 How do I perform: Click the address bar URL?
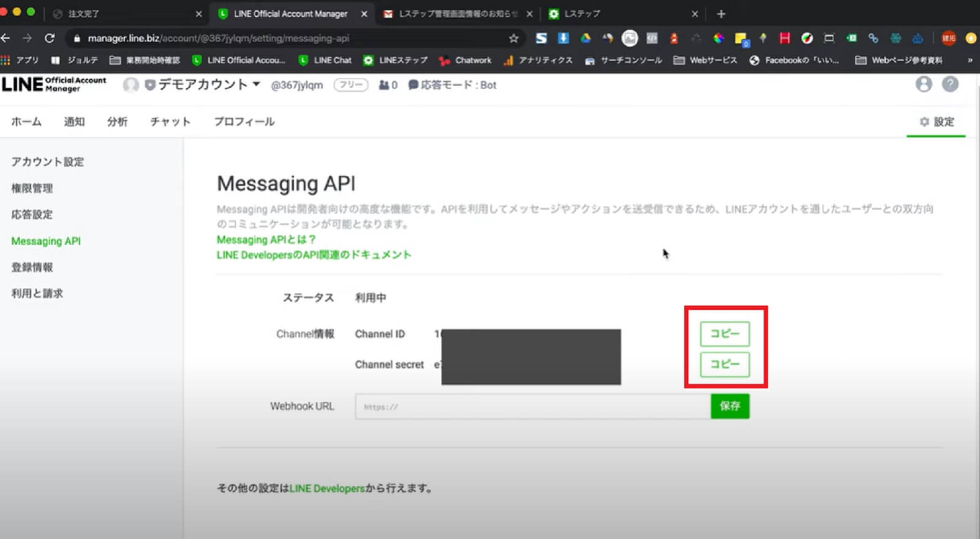click(x=218, y=38)
